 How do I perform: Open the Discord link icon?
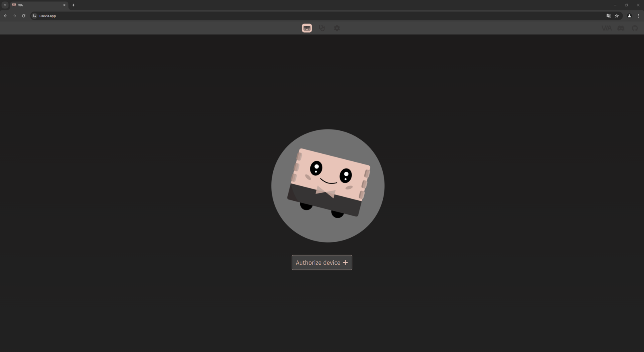pyautogui.click(x=621, y=28)
